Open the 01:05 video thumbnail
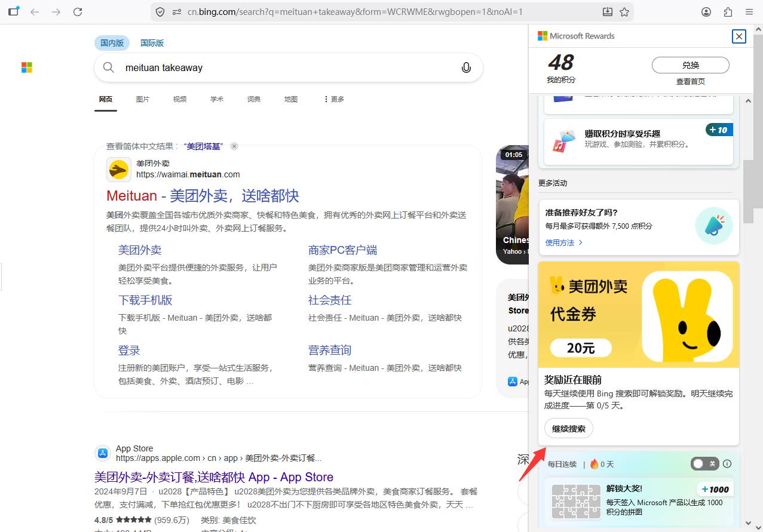 pos(513,204)
